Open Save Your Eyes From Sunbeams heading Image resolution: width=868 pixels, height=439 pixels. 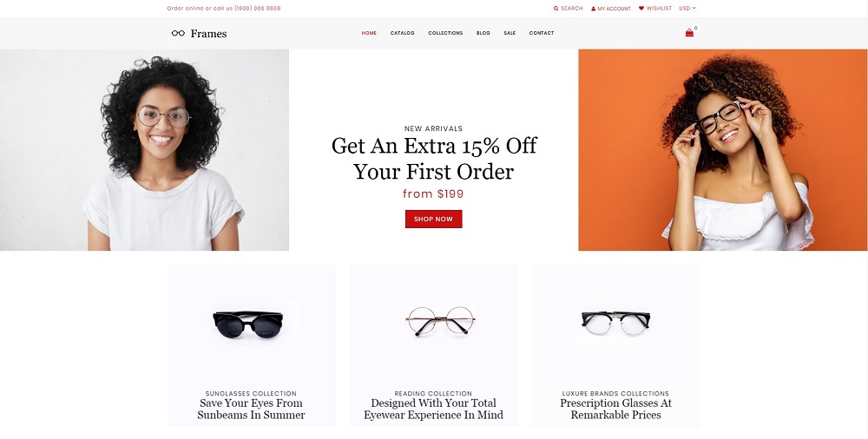point(252,410)
